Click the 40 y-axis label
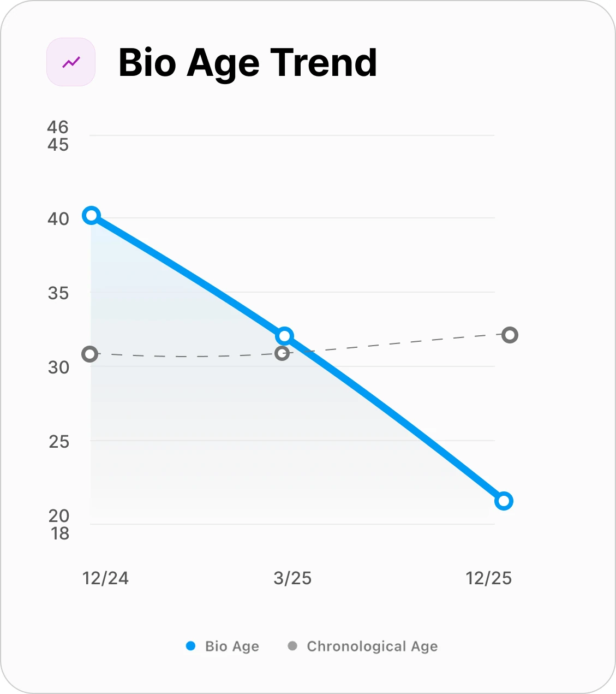The image size is (616, 694). point(58,219)
